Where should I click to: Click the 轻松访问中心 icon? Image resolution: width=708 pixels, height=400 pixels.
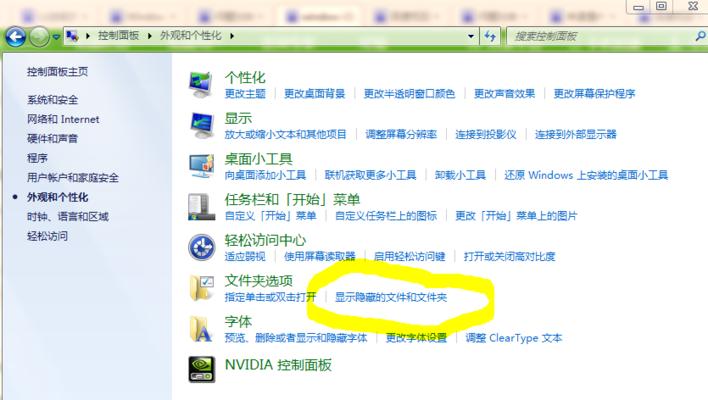201,247
